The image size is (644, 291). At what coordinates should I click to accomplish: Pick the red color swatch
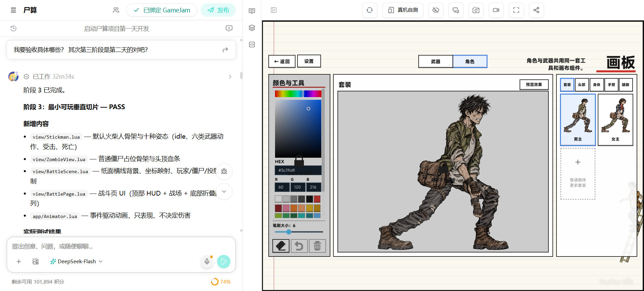click(317, 199)
